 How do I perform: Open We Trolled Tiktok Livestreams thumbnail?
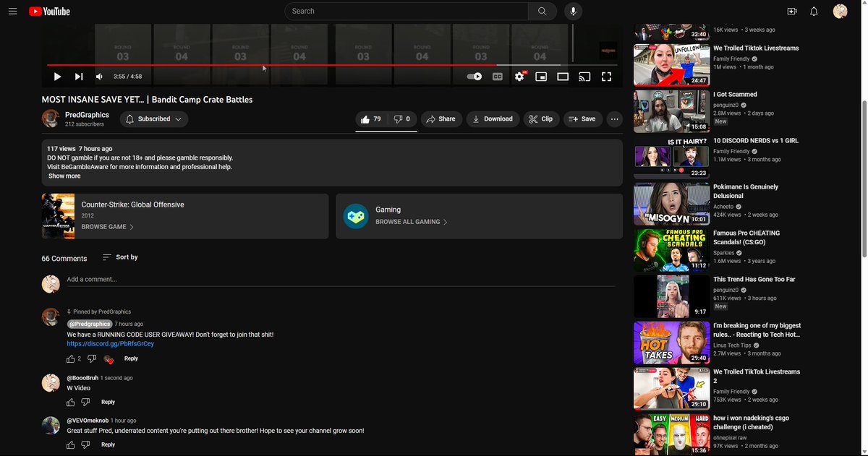pos(672,65)
